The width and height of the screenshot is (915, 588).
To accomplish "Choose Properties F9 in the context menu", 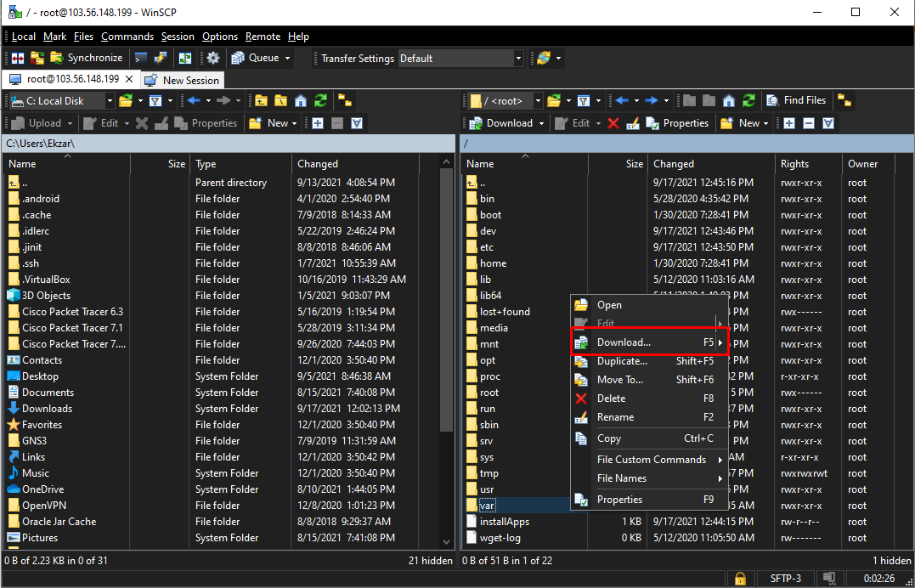I will [x=649, y=500].
